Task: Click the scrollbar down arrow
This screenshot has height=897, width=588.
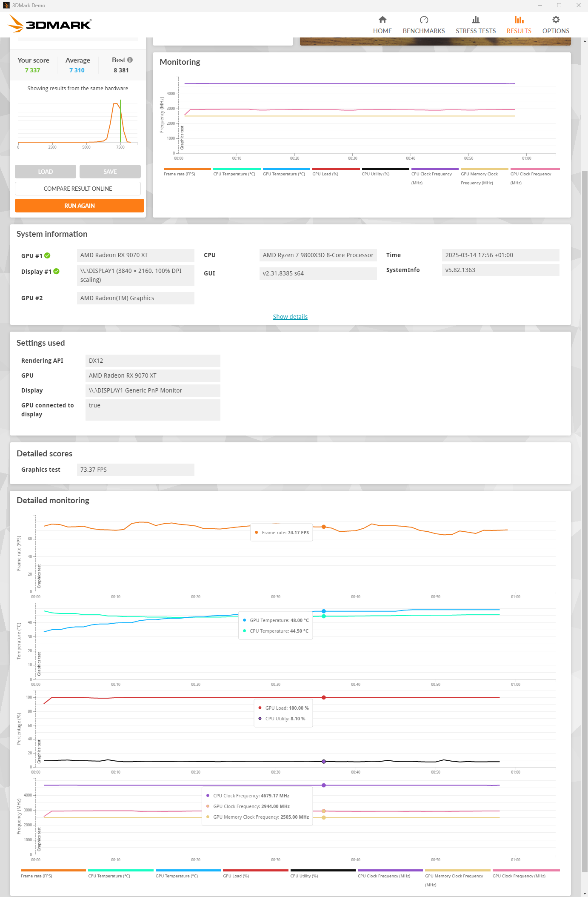Action: click(585, 893)
